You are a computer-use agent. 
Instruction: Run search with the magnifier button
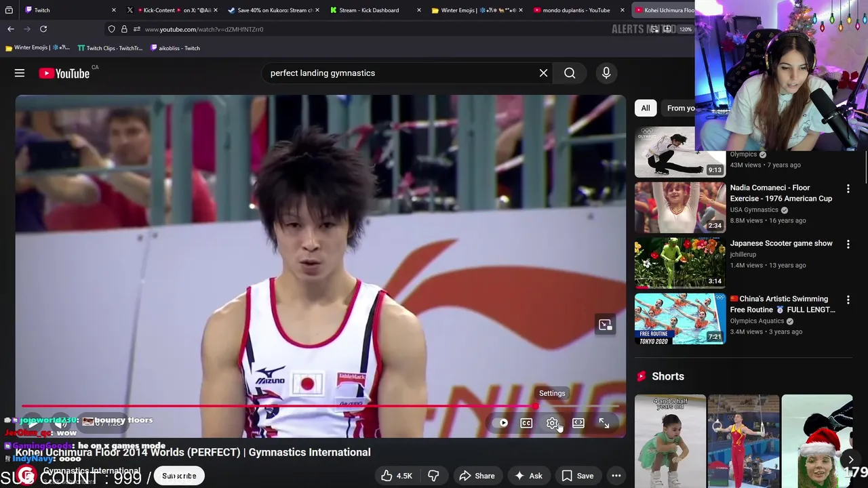[x=570, y=73]
